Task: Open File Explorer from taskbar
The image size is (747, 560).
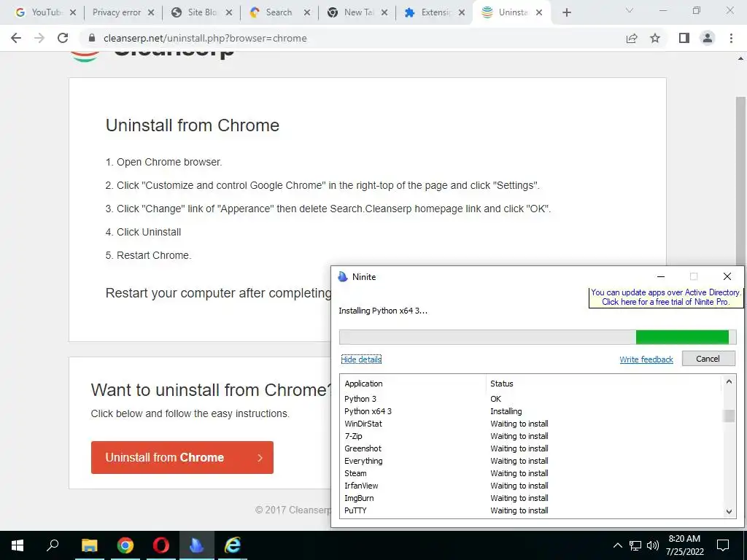Action: point(89,545)
